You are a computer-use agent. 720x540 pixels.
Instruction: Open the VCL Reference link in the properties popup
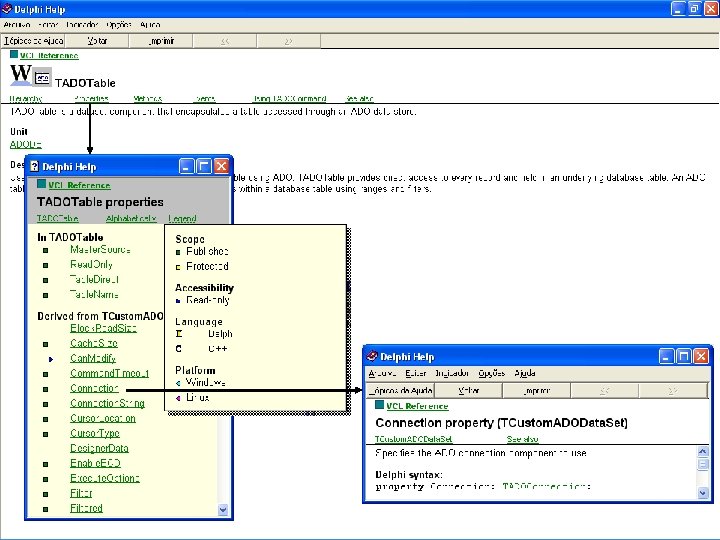pyautogui.click(x=79, y=185)
